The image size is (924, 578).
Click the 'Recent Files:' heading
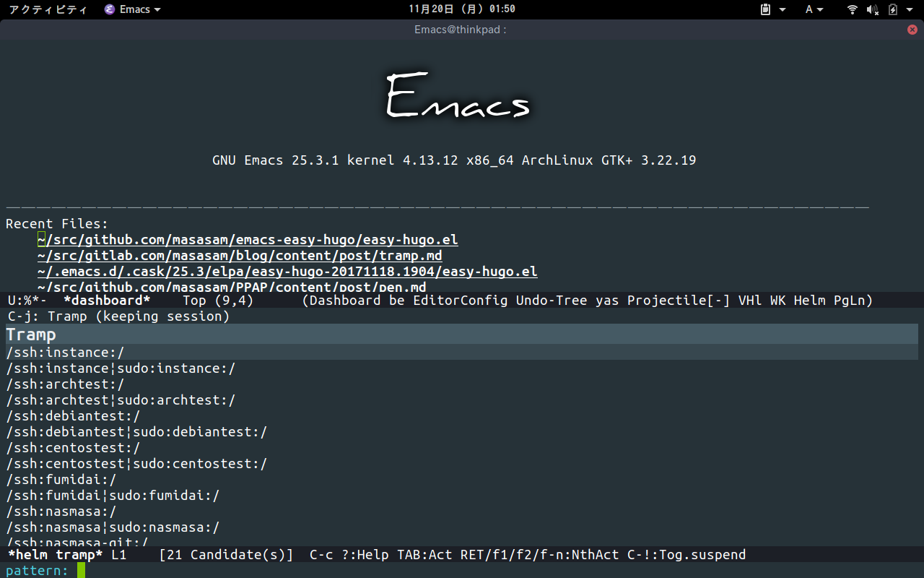click(x=57, y=224)
